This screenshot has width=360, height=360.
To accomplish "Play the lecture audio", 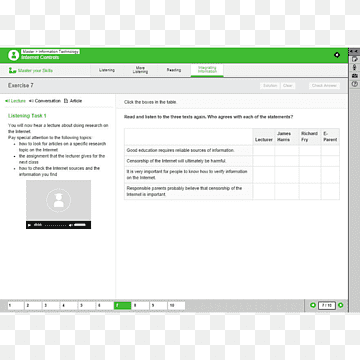I will coord(30,225).
